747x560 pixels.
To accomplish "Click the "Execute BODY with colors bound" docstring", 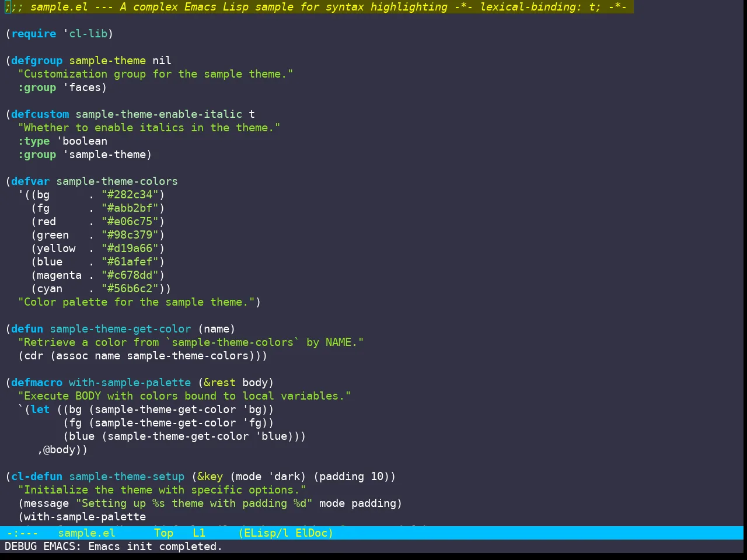I will [x=184, y=396].
